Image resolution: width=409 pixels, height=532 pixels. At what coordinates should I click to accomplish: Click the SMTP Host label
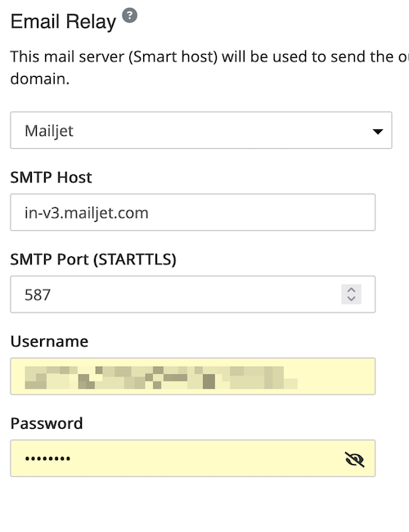pos(51,178)
